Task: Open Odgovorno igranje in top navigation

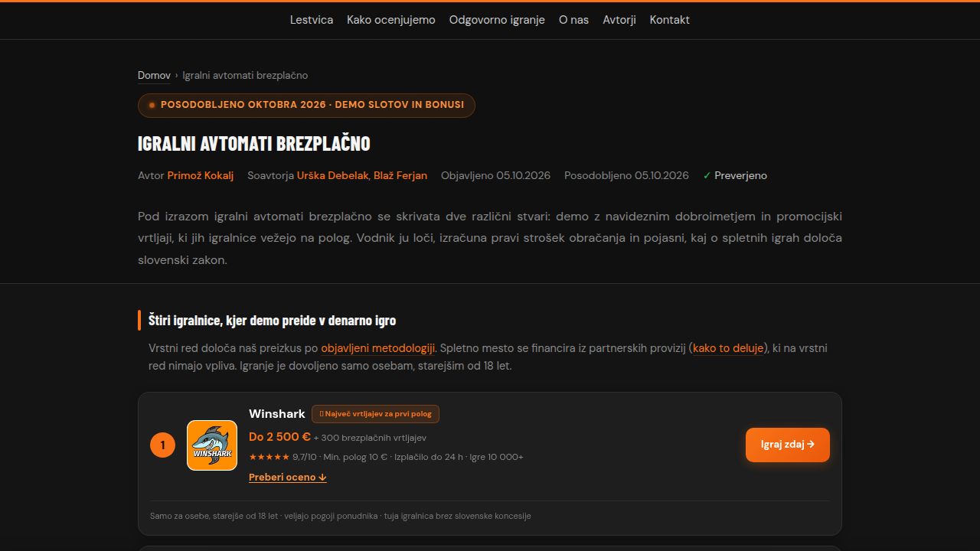Action: [497, 20]
